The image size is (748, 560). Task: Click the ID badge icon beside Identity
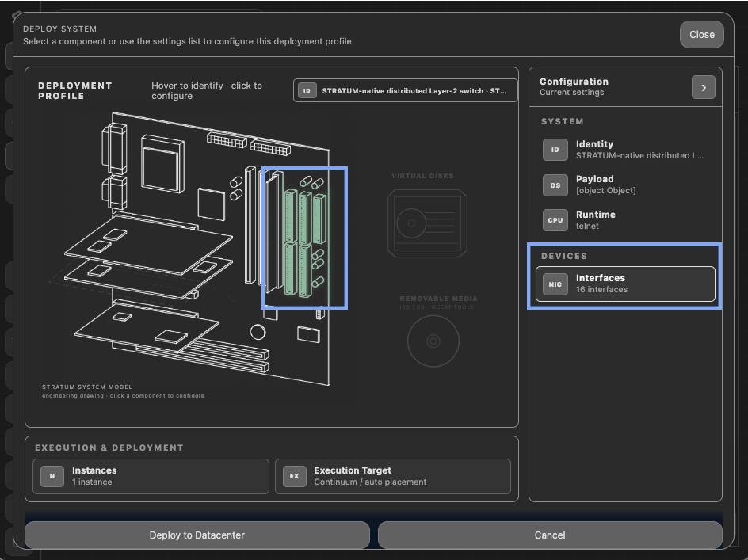pyautogui.click(x=555, y=150)
